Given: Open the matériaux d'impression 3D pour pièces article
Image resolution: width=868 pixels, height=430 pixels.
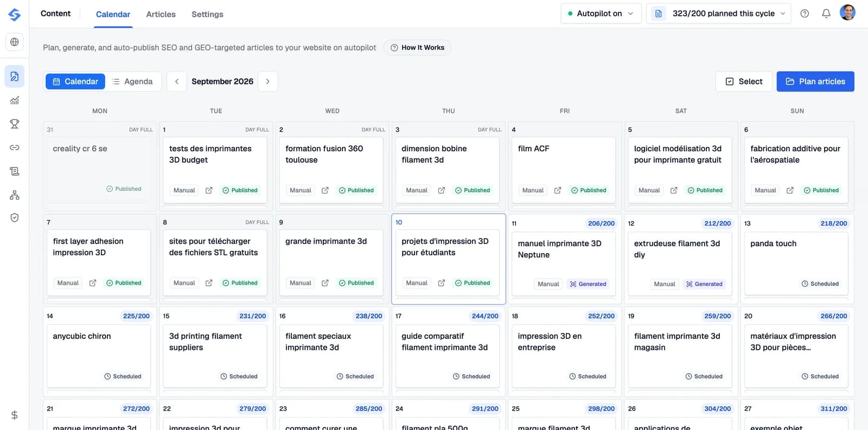Looking at the screenshot, I should click(796, 356).
